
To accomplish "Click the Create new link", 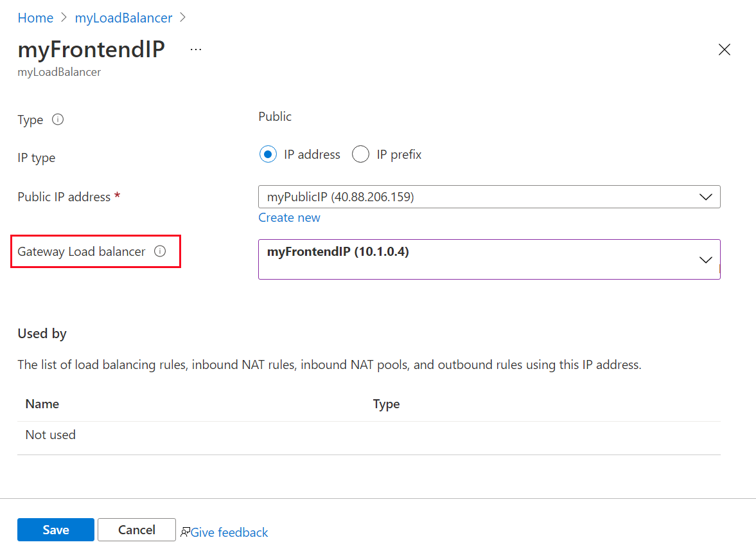I will click(289, 217).
